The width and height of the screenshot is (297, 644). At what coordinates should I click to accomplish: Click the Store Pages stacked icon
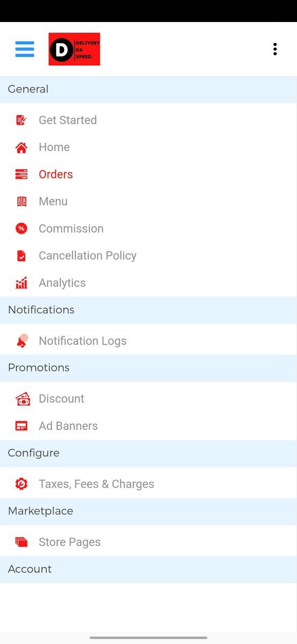tap(21, 542)
